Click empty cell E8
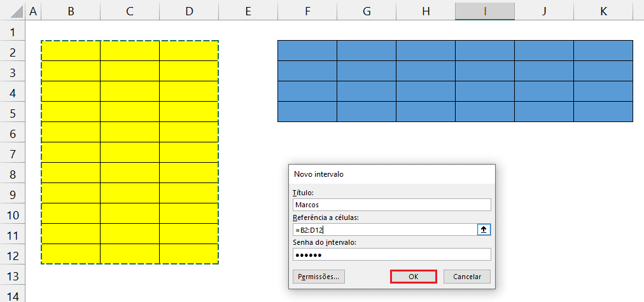This screenshot has height=302, width=644. pyautogui.click(x=248, y=172)
